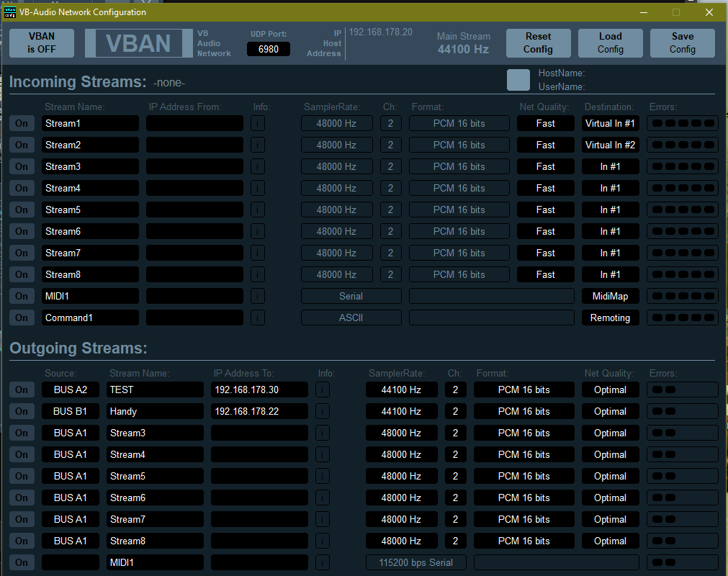The height and width of the screenshot is (576, 728).
Task: Open the Serial settings of incoming MIDI1
Action: tap(351, 296)
